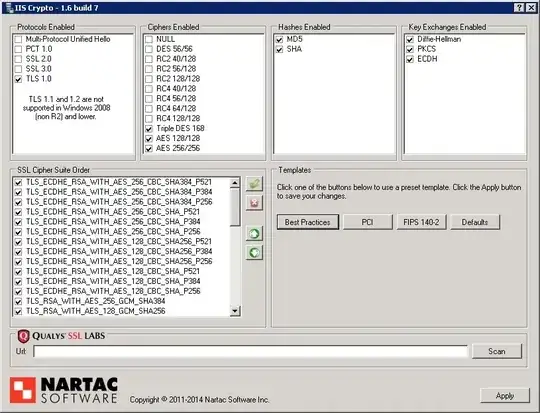The width and height of the screenshot is (540, 413).
Task: Click the IIS Crypto title bar app icon
Action: click(x=9, y=8)
